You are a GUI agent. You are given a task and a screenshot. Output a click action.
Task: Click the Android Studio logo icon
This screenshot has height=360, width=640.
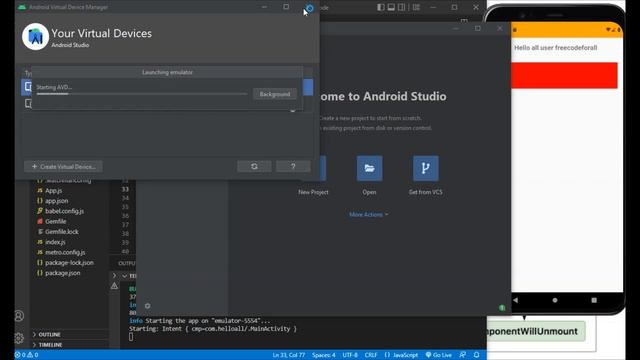pos(36,37)
